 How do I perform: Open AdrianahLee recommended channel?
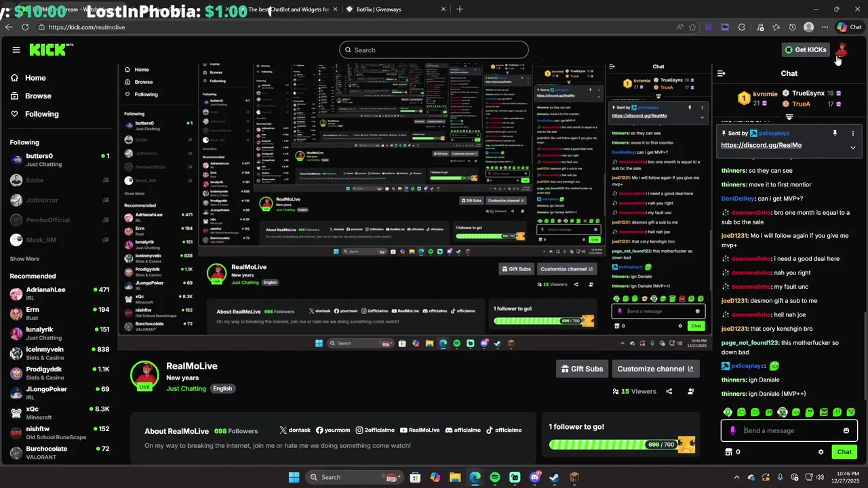click(x=59, y=293)
